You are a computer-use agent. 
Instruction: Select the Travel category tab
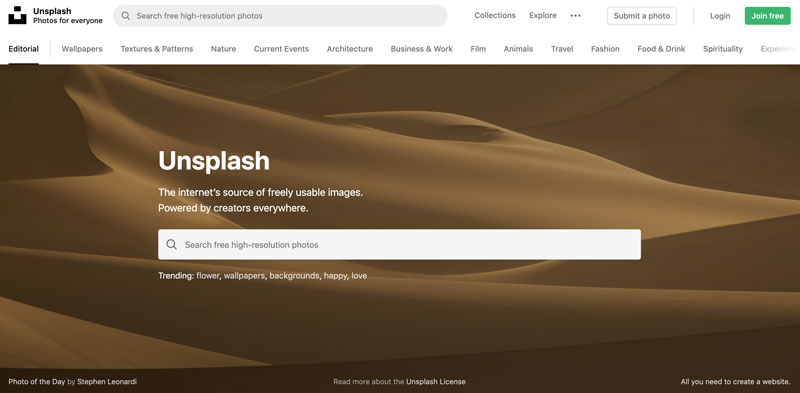point(562,49)
